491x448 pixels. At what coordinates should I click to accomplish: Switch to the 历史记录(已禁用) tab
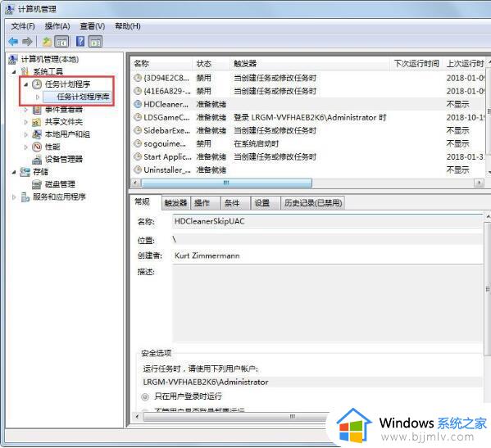[313, 203]
